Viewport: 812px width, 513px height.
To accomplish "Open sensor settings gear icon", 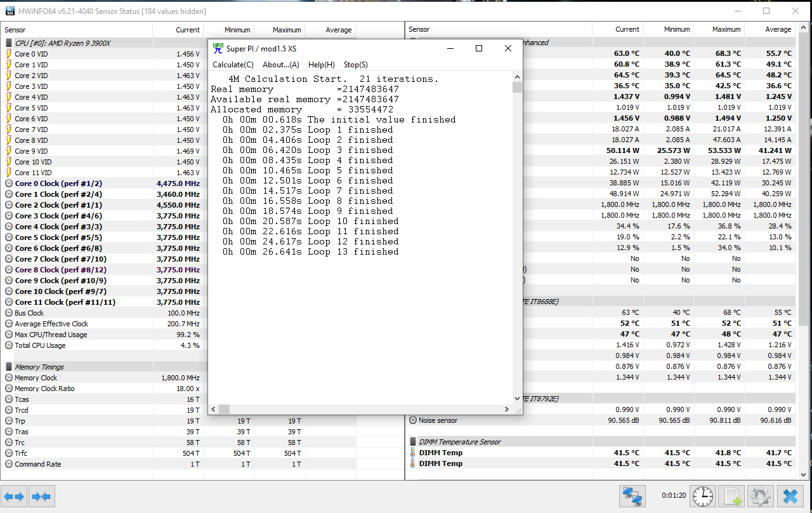I will (759, 496).
